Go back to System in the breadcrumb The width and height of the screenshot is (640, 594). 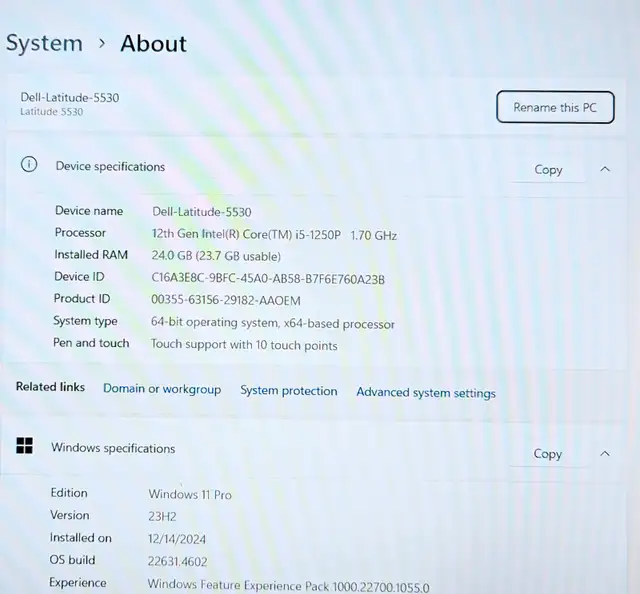click(x=44, y=43)
